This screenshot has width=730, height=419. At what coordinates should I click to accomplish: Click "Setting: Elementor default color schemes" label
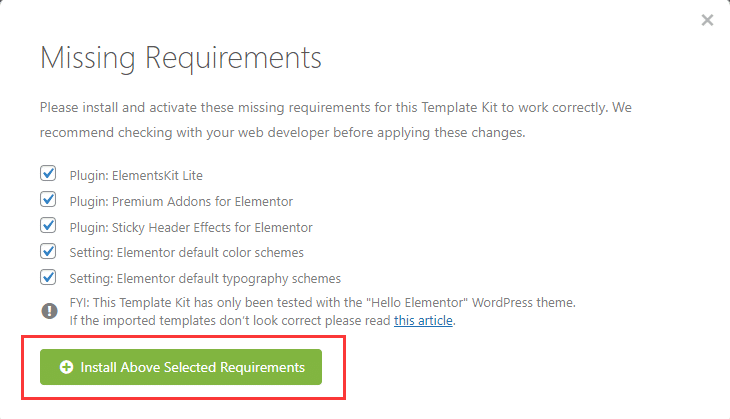click(186, 253)
